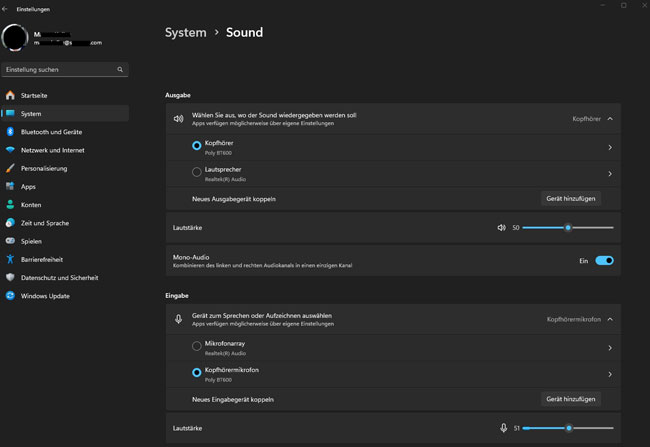Toggle the Mono-Audio switch off
This screenshot has height=447, width=650.
click(604, 260)
